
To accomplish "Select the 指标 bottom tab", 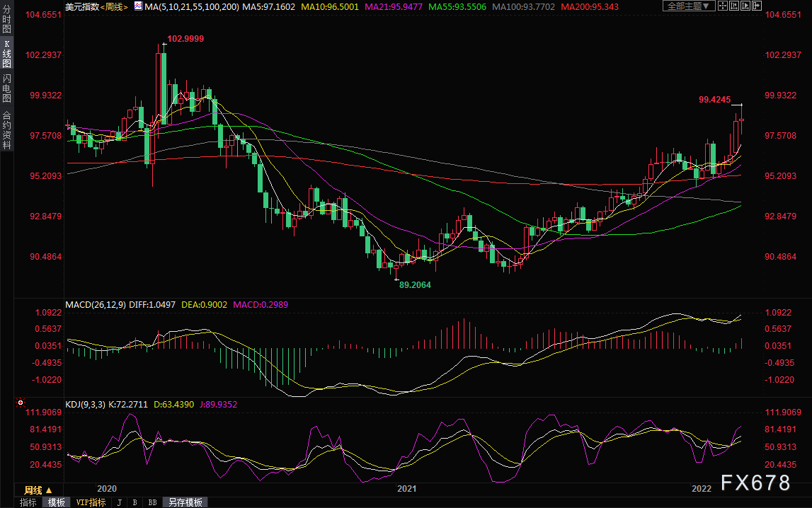I will (x=28, y=502).
